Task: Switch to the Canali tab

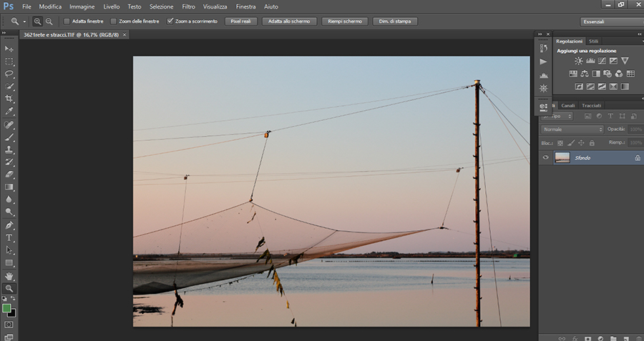Action: coord(567,106)
